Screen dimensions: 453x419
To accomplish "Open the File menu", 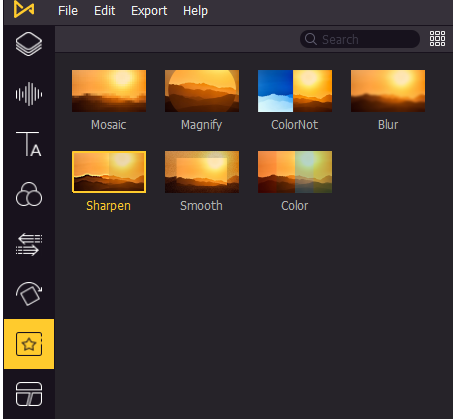I will pos(68,11).
